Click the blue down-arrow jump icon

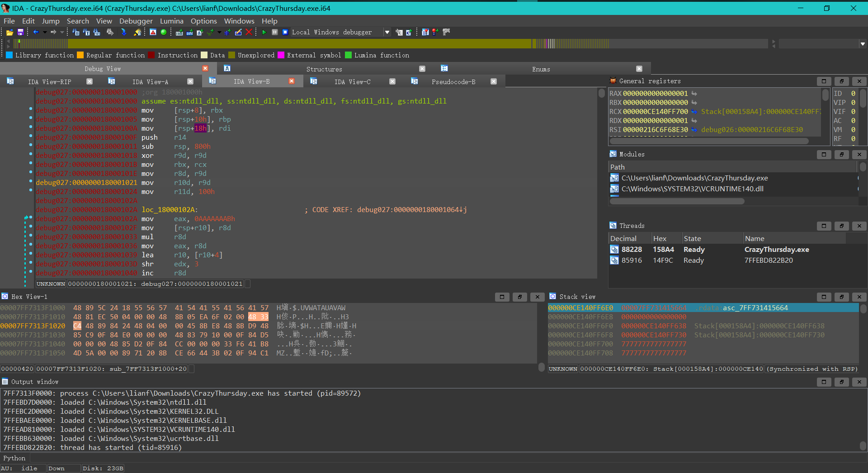[123, 32]
